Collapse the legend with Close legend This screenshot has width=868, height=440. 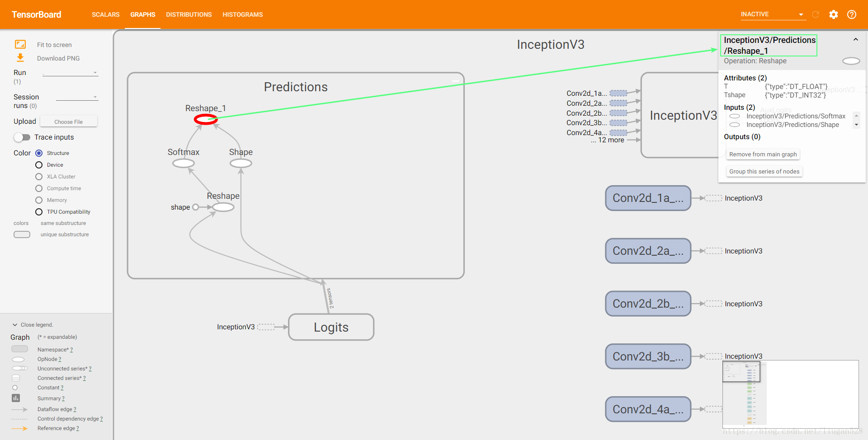coord(33,325)
